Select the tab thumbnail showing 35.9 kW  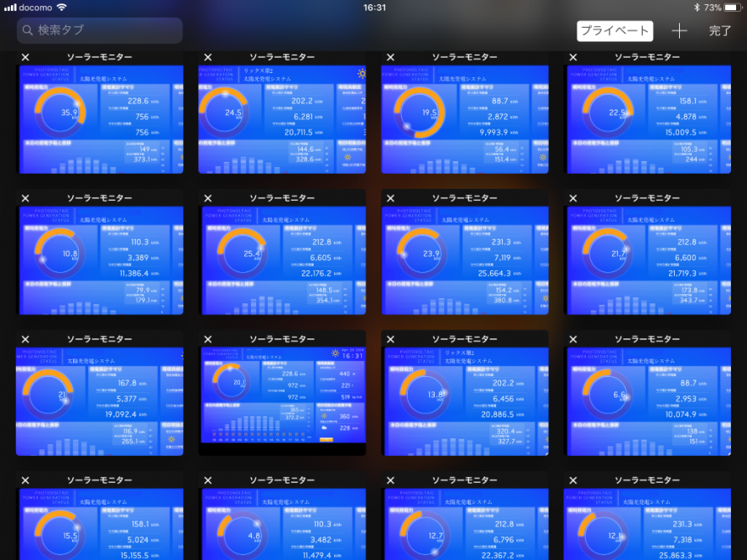99,119
